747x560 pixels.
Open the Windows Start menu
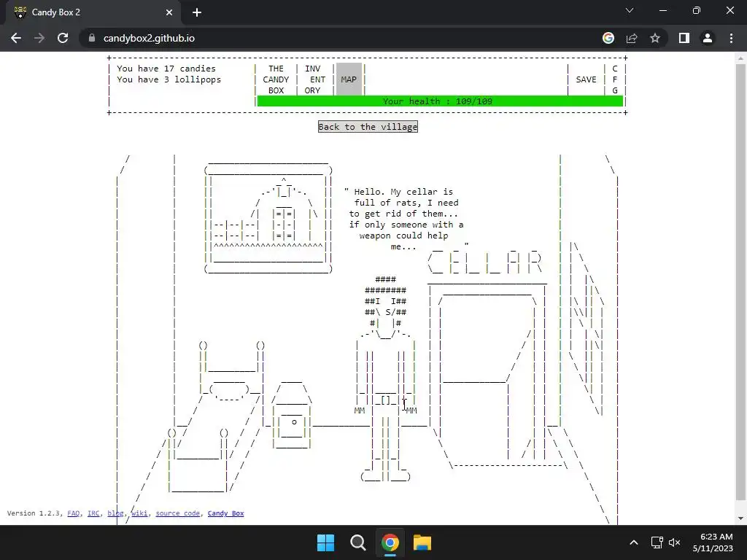326,542
